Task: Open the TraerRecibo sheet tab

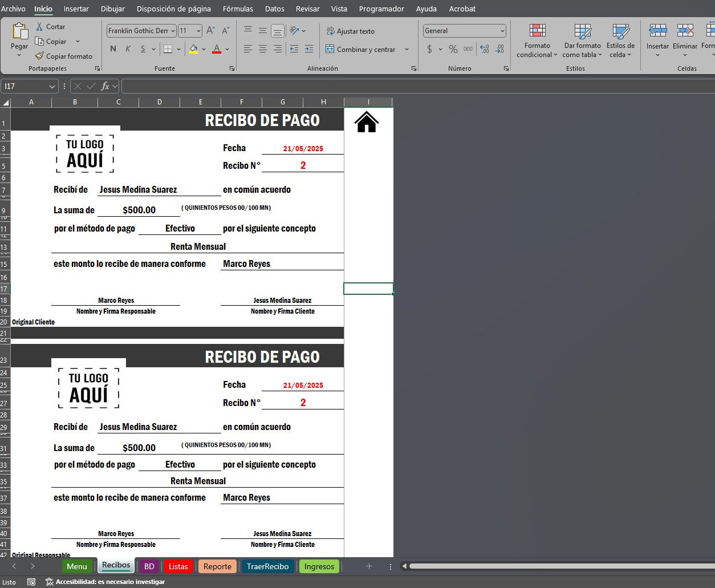Action: 268,566
